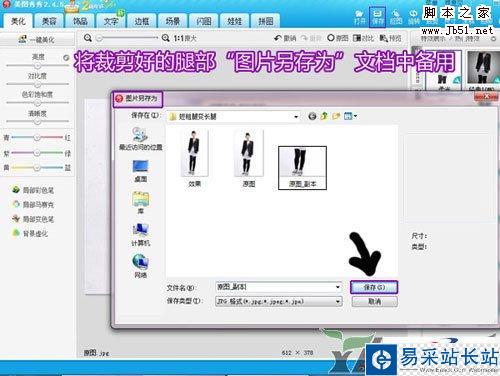Click the 预览 preview button

click(391, 38)
